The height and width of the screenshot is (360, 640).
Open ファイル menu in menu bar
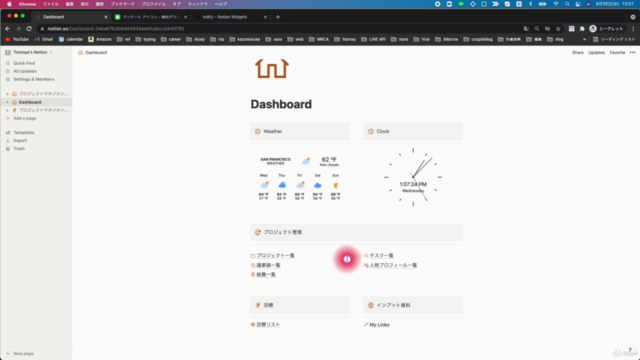click(51, 4)
